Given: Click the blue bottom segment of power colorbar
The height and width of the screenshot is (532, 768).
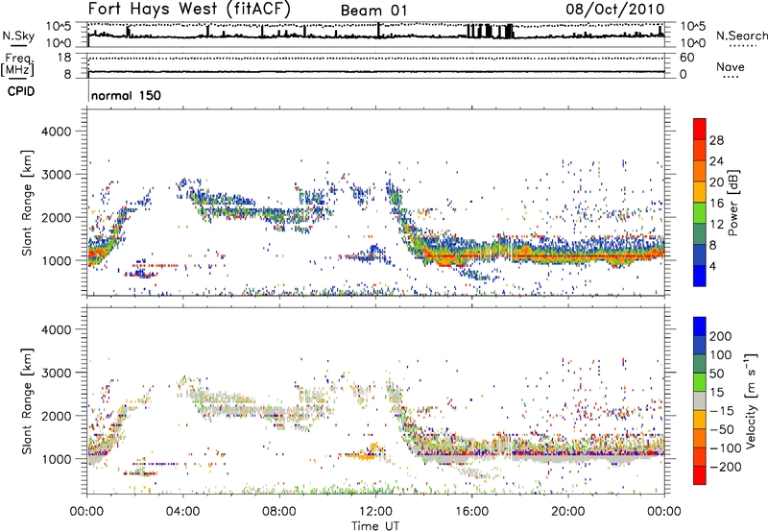Looking at the screenshot, I should tap(700, 276).
